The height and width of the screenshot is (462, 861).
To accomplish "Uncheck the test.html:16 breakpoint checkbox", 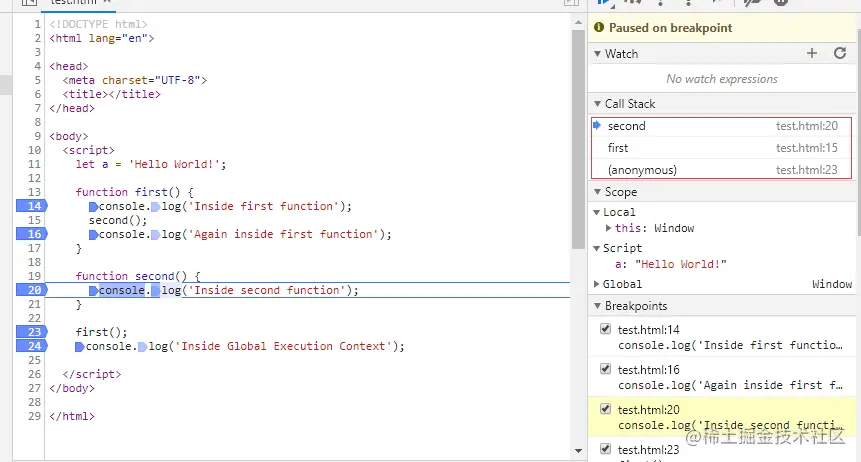I will coord(605,369).
